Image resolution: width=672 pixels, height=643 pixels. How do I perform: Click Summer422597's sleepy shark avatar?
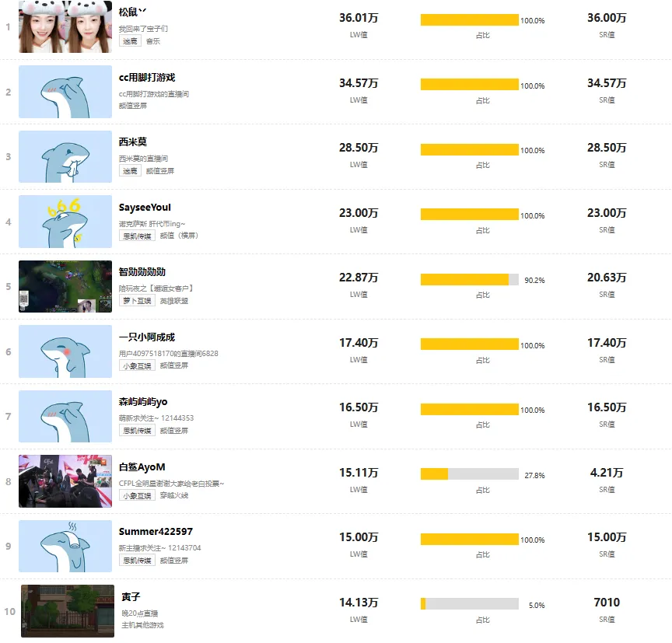pos(65,546)
